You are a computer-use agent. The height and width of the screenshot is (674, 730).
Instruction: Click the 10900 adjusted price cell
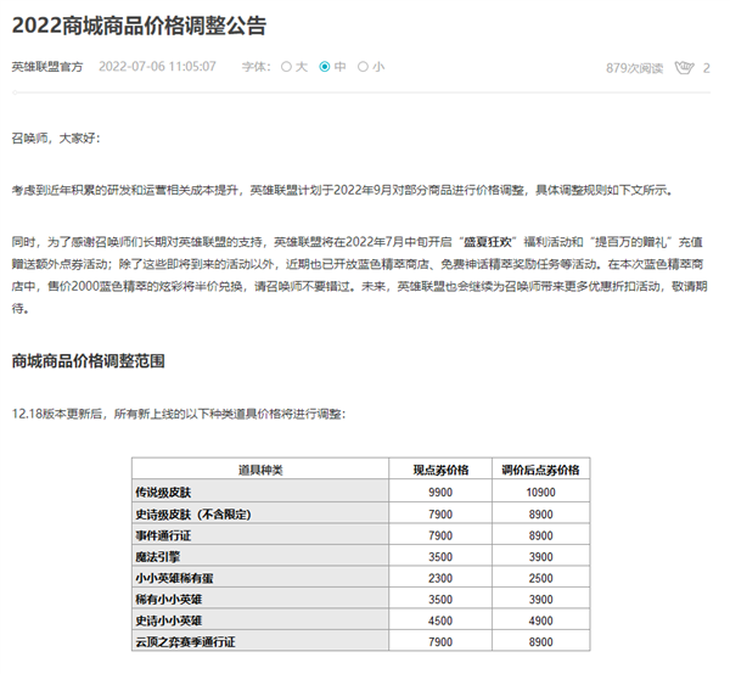(540, 492)
